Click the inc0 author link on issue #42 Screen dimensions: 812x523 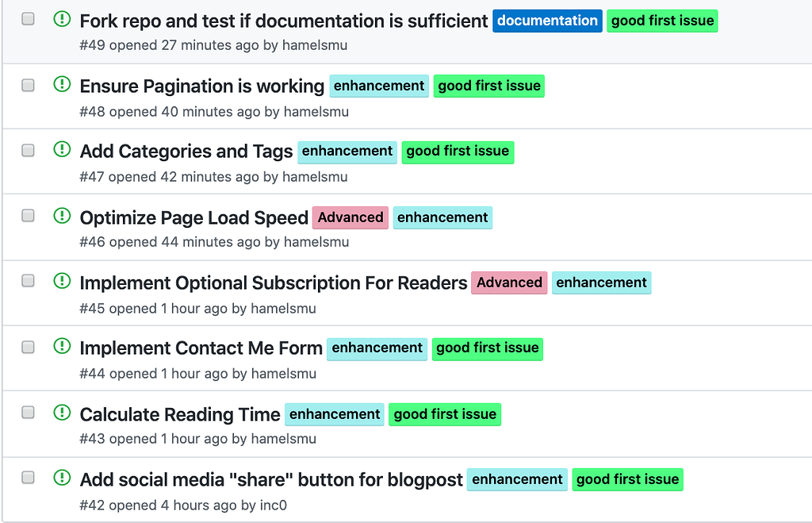click(274, 505)
